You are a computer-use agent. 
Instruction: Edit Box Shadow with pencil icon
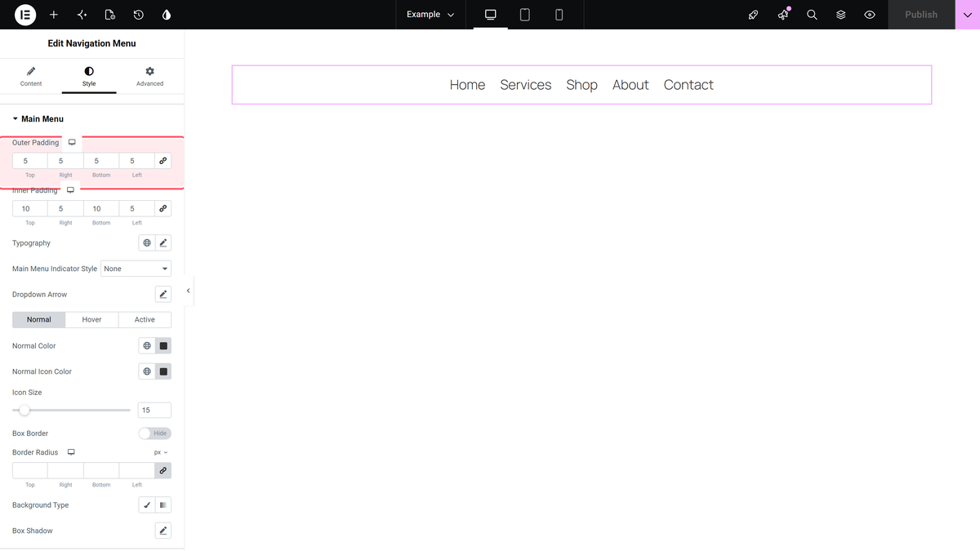[163, 531]
